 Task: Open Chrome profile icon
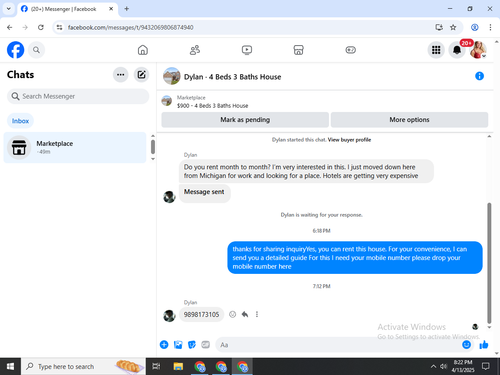[x=475, y=27]
